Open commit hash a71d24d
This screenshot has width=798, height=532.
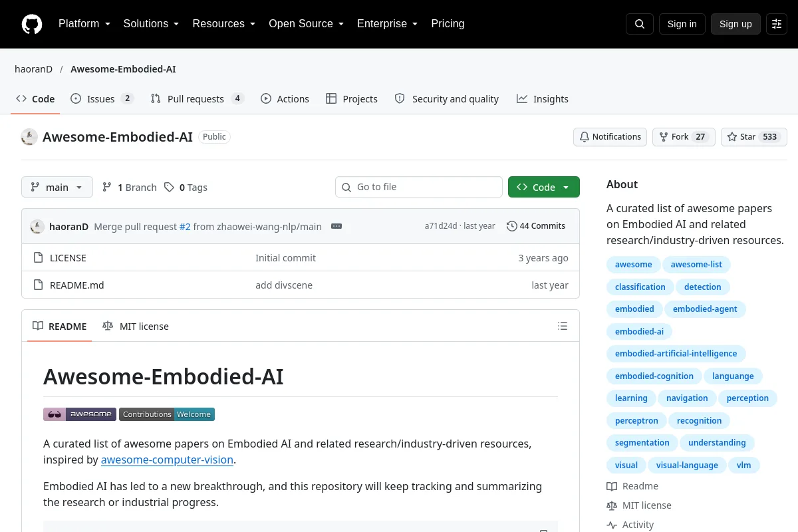point(441,226)
